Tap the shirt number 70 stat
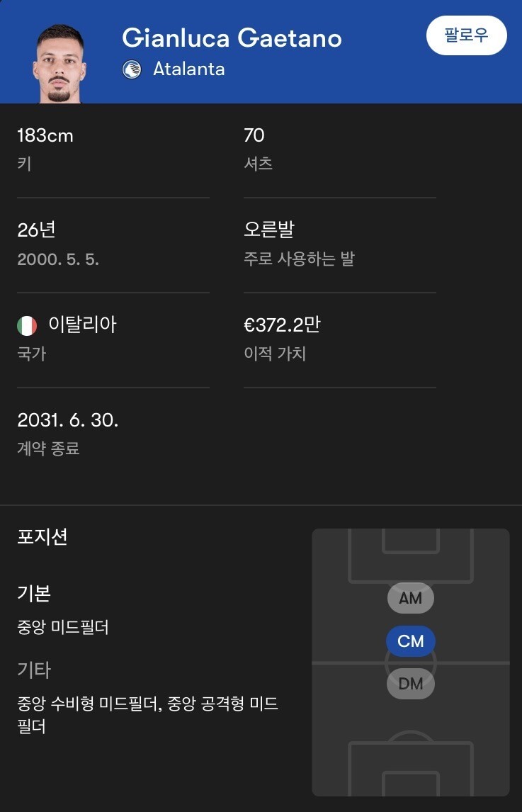This screenshot has width=522, height=812. [x=254, y=135]
